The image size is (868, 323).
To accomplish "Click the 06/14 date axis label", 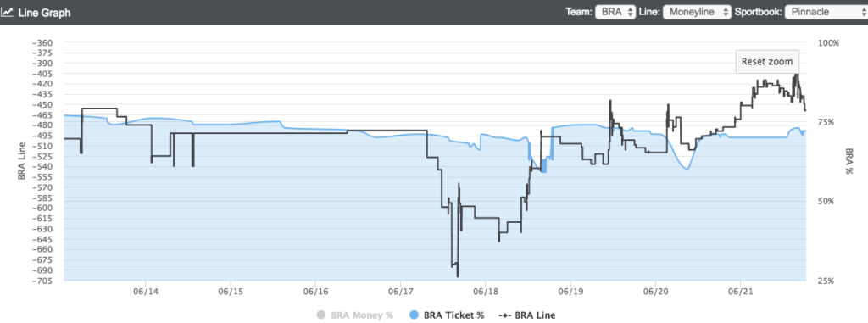I will click(x=146, y=290).
